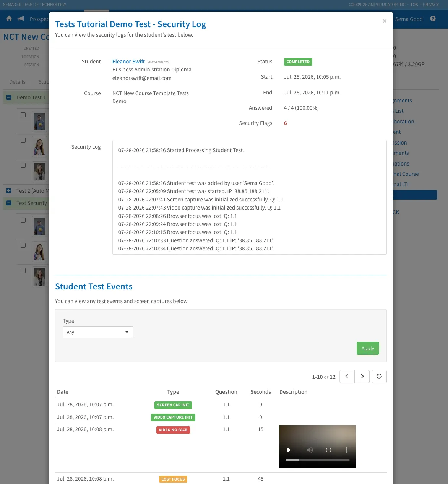
Task: Click the student email eleanorswift@email.com
Action: (142, 78)
